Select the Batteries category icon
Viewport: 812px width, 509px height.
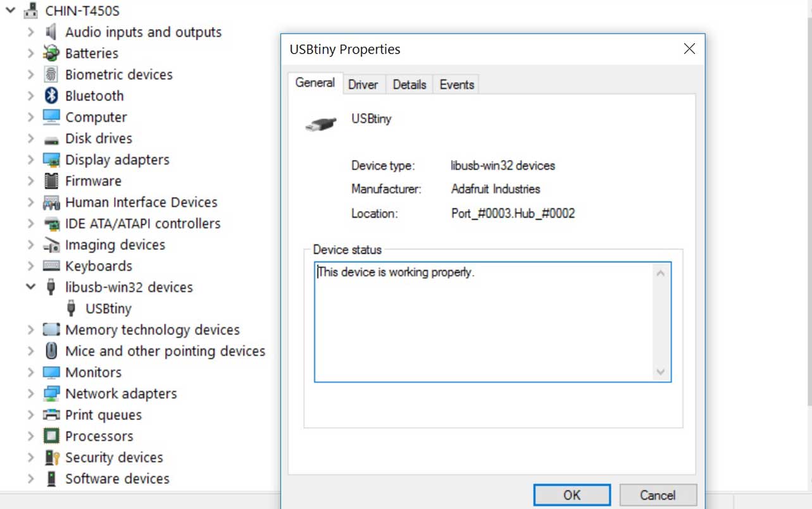51,53
